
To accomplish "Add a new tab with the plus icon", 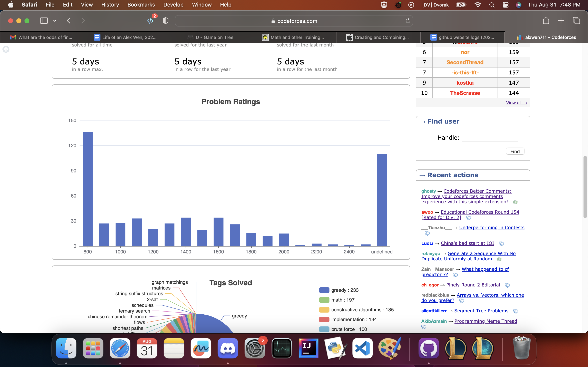I will 561,21.
